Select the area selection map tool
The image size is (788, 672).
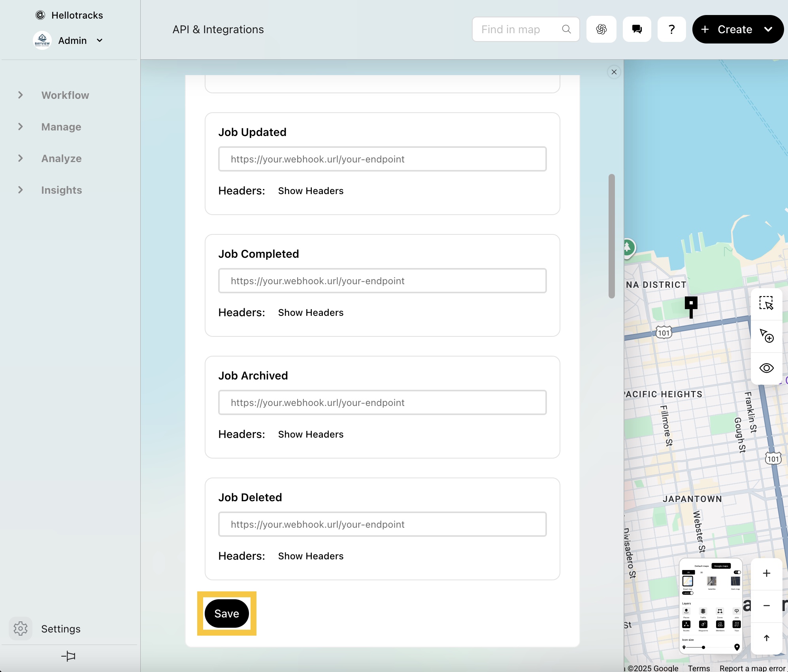pos(766,303)
